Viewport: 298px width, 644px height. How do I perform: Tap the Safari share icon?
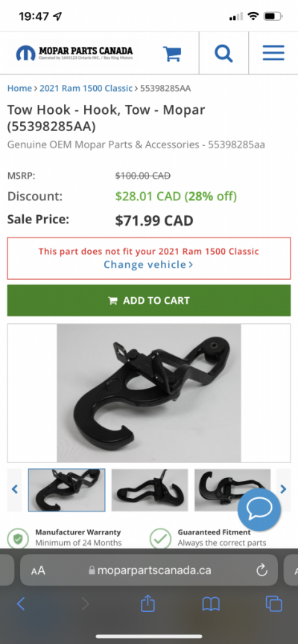coord(148,604)
